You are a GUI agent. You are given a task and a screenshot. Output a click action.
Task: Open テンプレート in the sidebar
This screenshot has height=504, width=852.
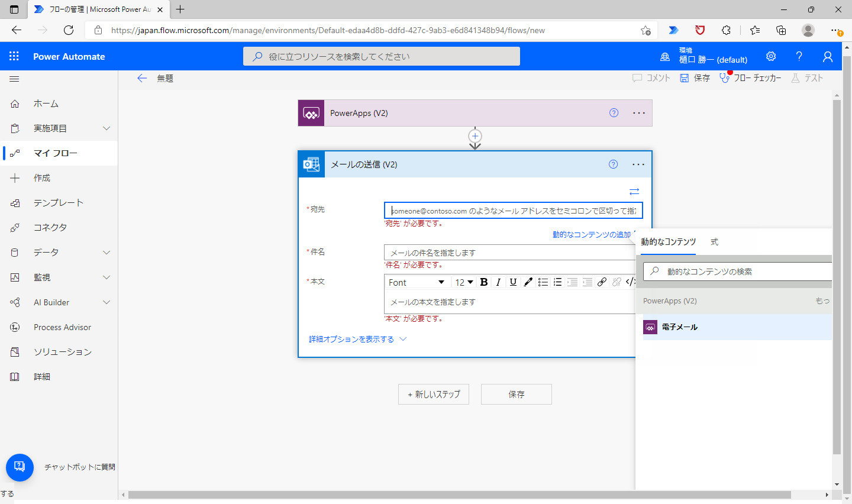(x=59, y=203)
